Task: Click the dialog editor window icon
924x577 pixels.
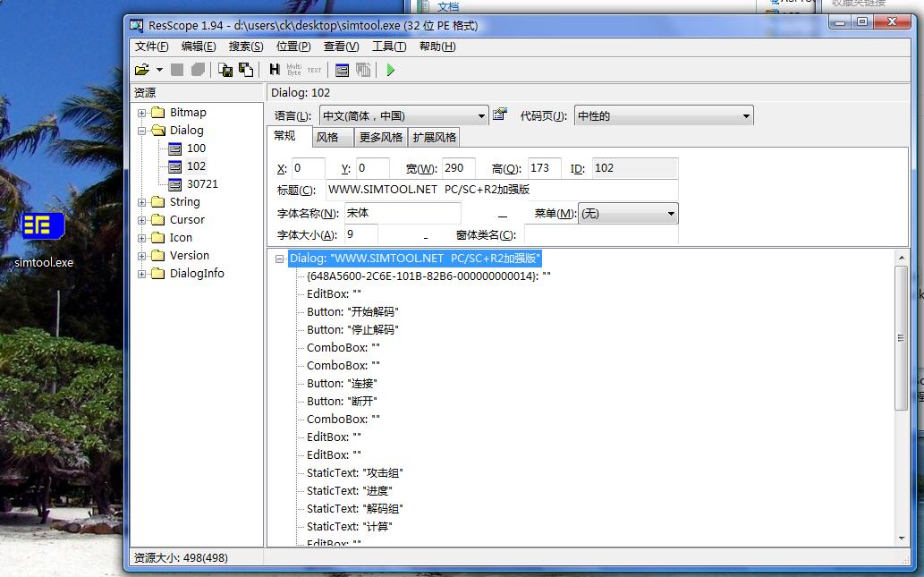Action: tap(342, 70)
